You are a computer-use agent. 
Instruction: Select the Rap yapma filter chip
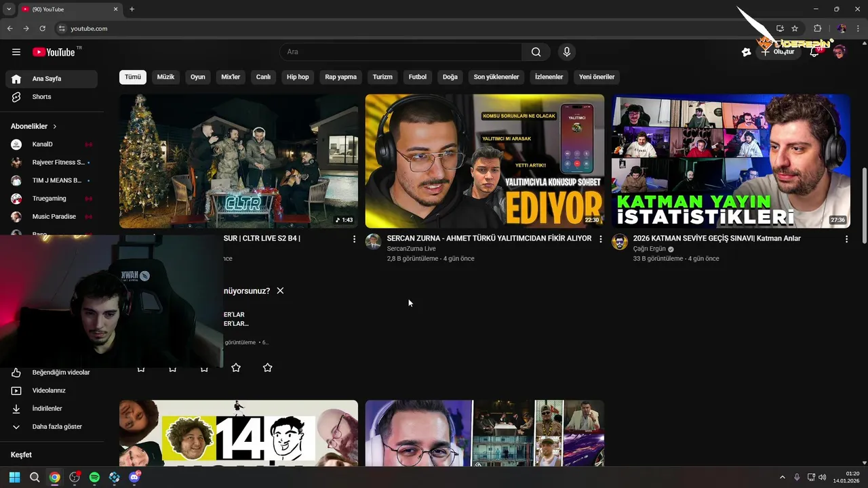341,77
